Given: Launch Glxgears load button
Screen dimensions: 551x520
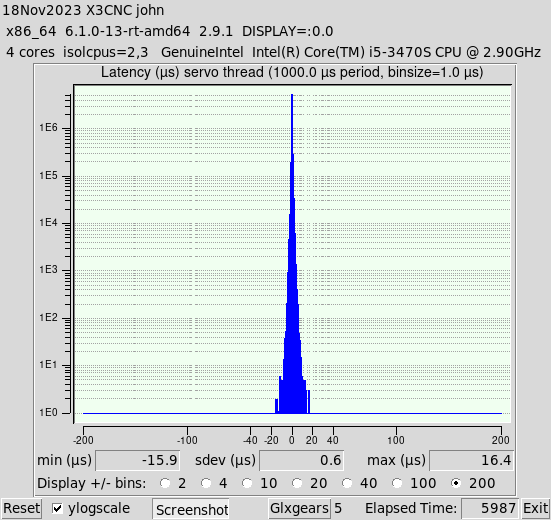Looking at the screenshot, I should (299, 508).
